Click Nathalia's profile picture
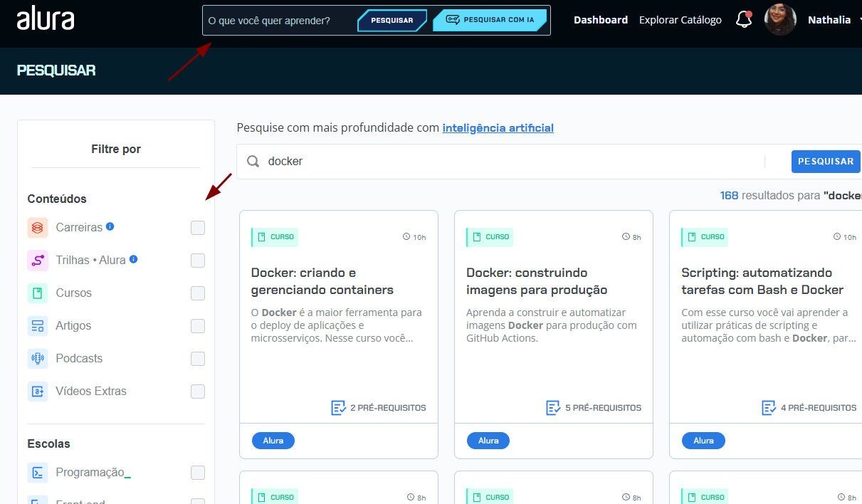Viewport: 862px width, 504px height. (780, 19)
